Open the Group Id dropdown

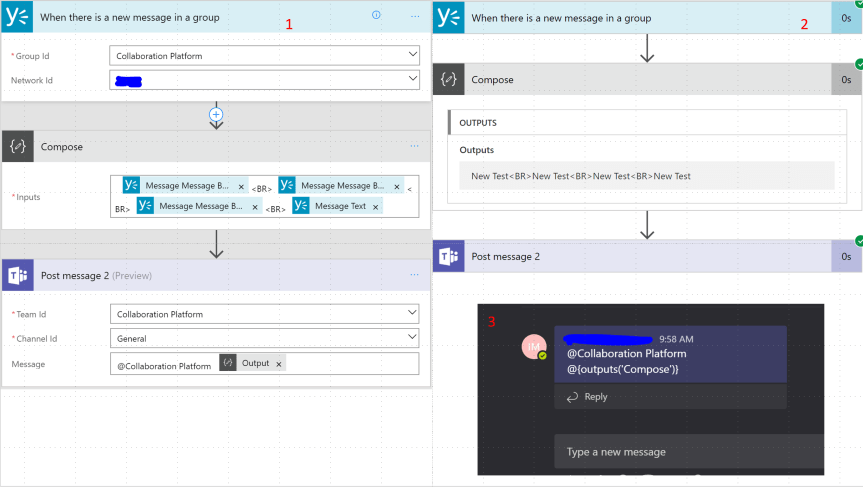tap(413, 56)
